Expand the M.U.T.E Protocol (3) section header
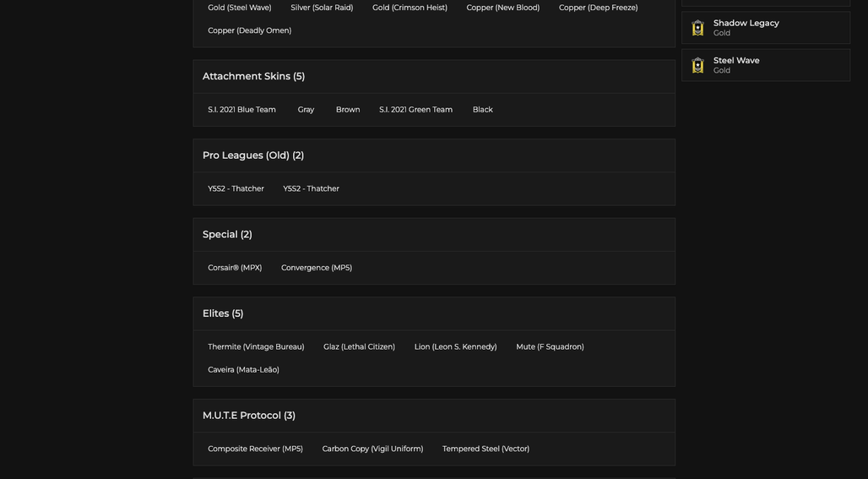 pyautogui.click(x=434, y=416)
